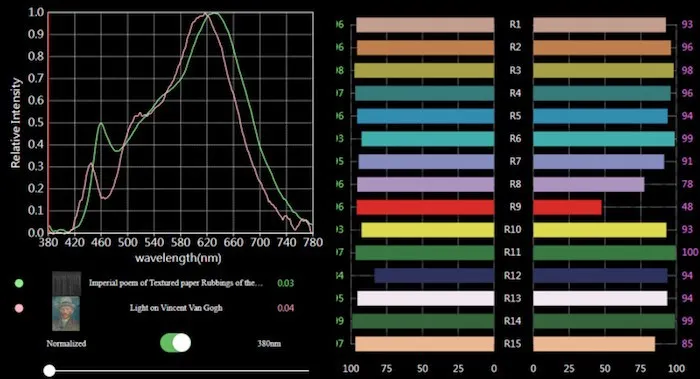700x379 pixels.
Task: Click the 780 tick on wavelength axis
Action: pos(312,242)
